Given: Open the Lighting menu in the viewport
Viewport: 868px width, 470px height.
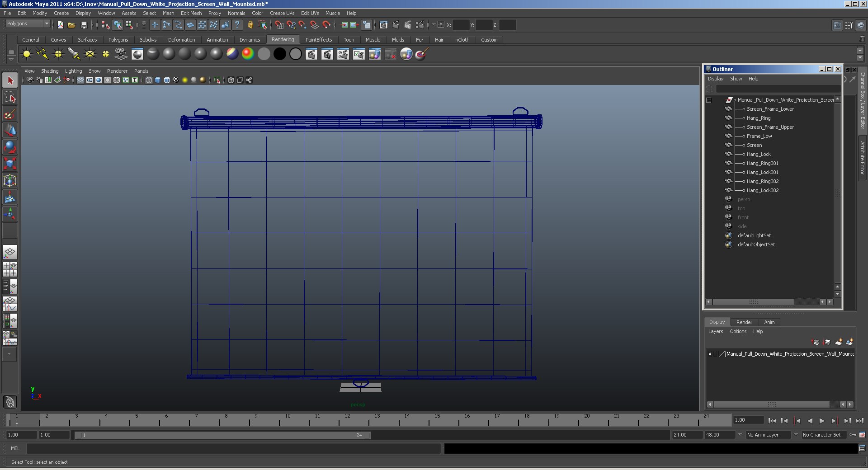Looking at the screenshot, I should [x=73, y=71].
